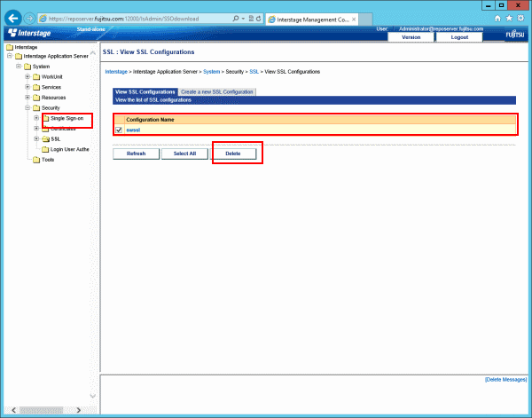532x418 pixels.
Task: Expand the WorkUnit tree node
Action: pos(27,76)
